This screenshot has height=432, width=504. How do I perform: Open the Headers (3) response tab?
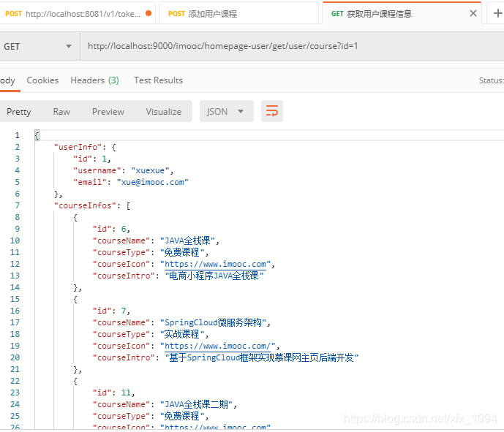[95, 80]
